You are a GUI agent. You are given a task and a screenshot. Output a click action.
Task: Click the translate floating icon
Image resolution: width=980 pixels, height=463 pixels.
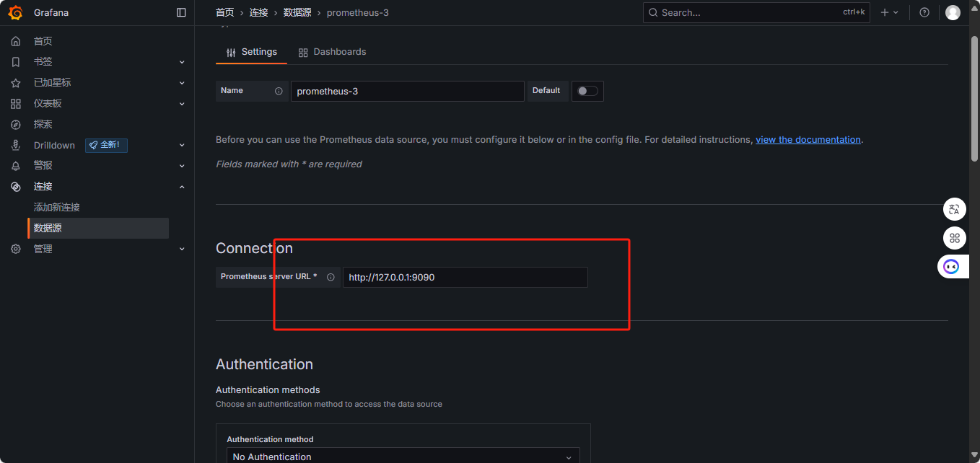(x=954, y=209)
